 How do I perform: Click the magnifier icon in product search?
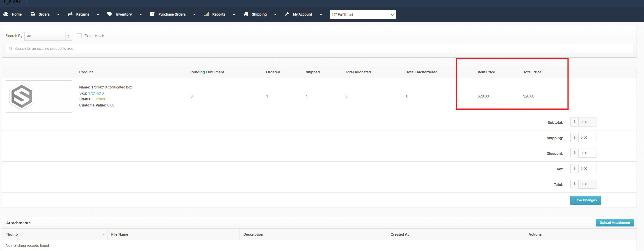pos(11,49)
